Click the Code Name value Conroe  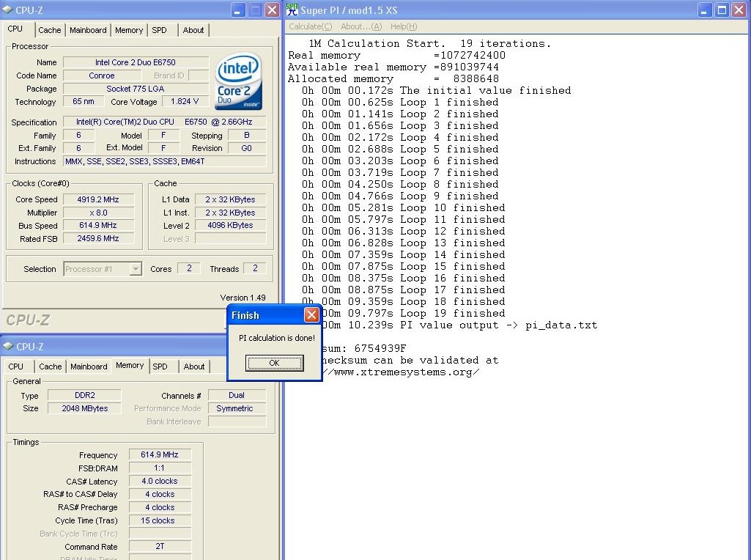pos(102,75)
